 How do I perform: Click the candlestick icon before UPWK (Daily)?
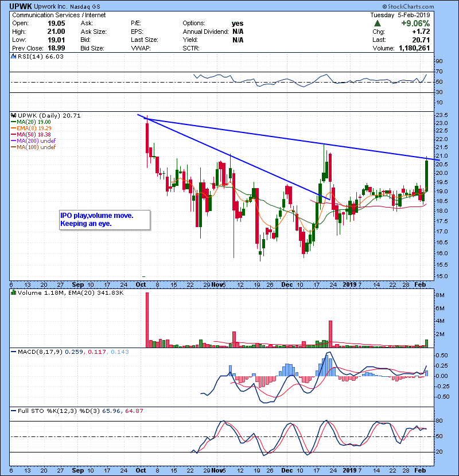(x=14, y=115)
